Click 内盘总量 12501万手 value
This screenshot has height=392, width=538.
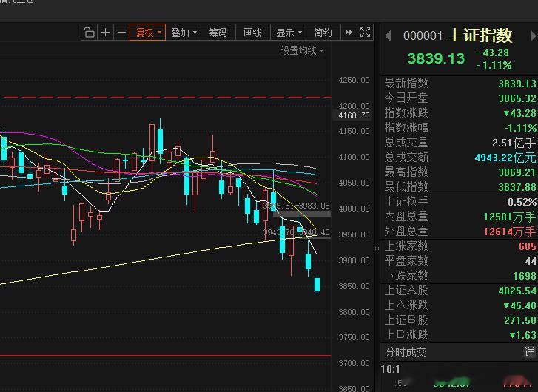tap(509, 217)
